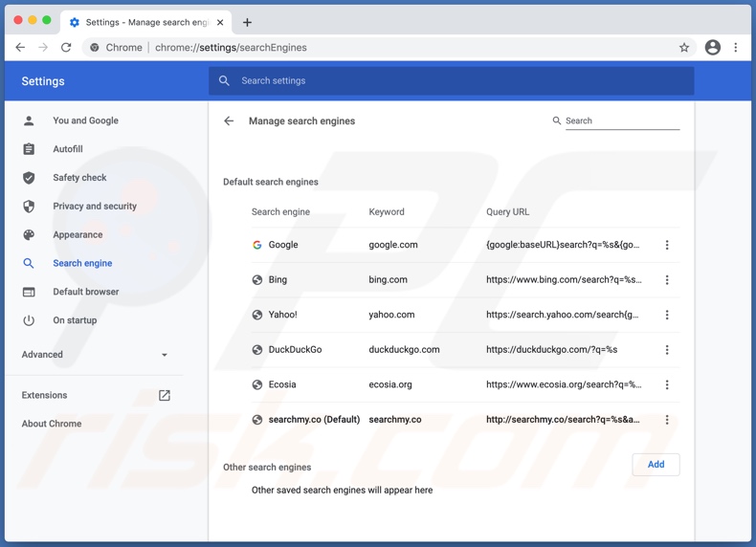Click the Settings title in the blue header
The image size is (756, 547).
tap(43, 81)
